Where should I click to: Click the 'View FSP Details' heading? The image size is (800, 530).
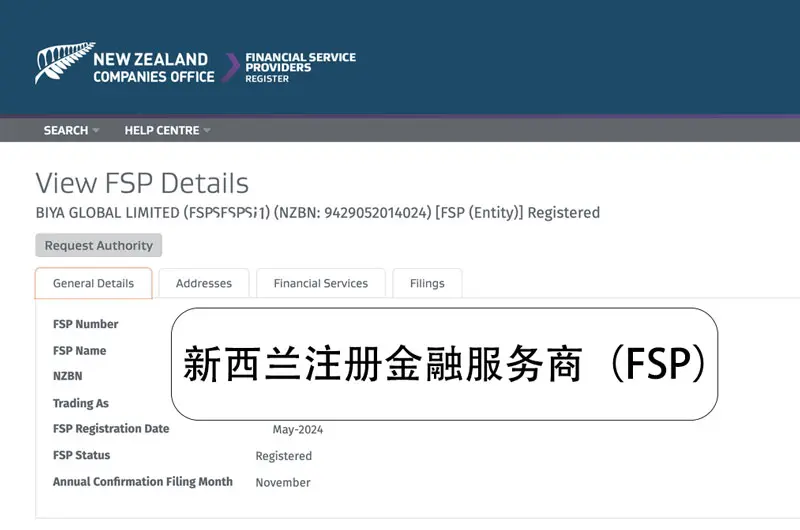coord(142,183)
